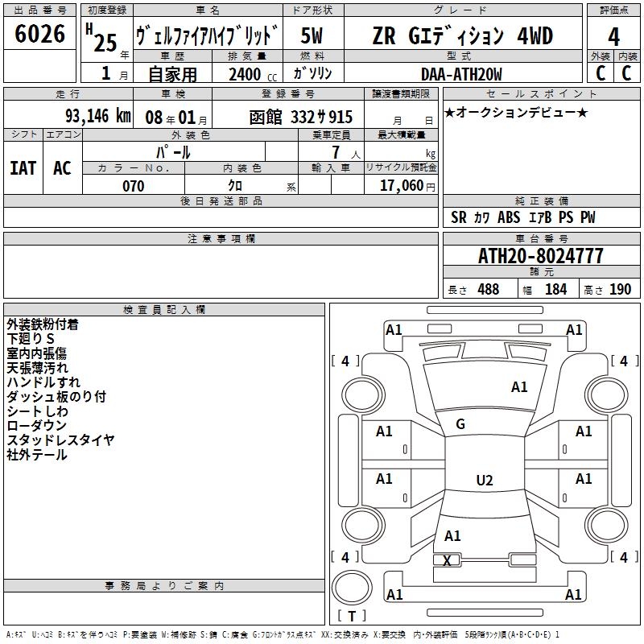The width and height of the screenshot is (644, 644).
Task: Click the G mark on the windshield
Action: [460, 424]
